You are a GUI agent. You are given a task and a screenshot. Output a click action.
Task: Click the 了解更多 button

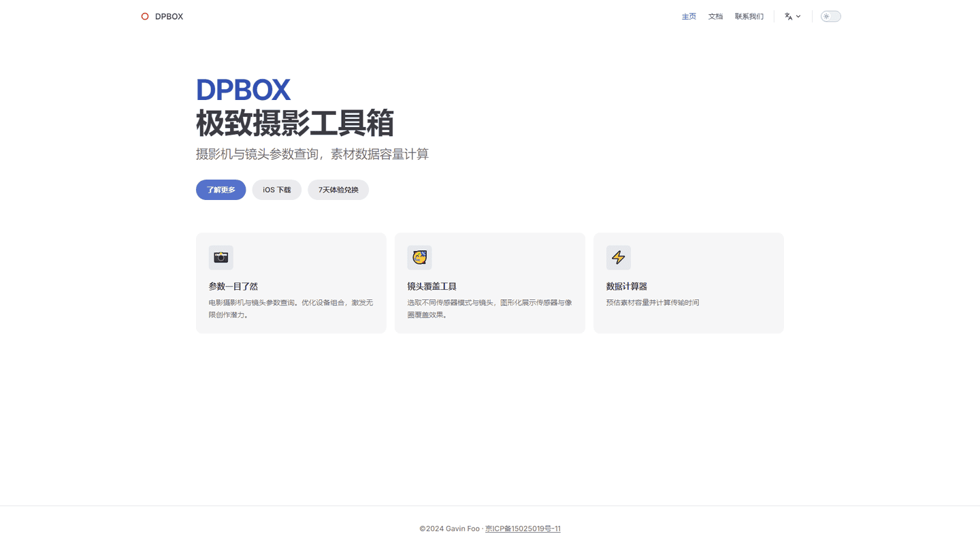(221, 190)
